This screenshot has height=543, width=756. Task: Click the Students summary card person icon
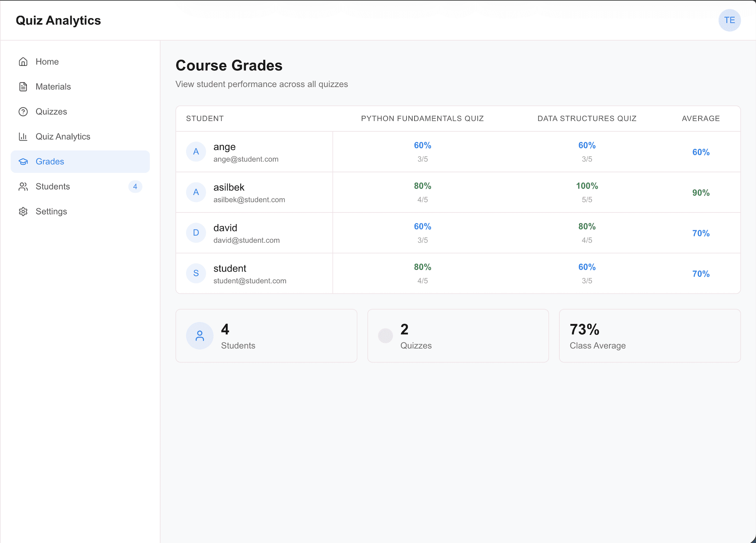(x=199, y=335)
